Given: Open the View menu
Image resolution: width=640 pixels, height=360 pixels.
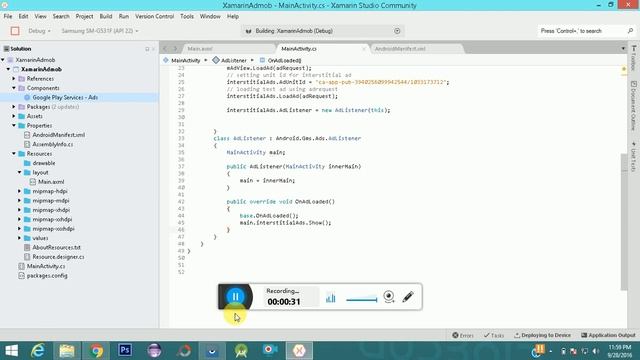Looking at the screenshot, I should pyautogui.click(x=40, y=16).
